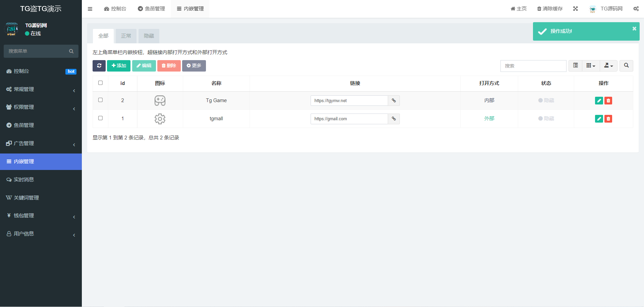Open the columns dropdown in table toolbar

point(591,66)
